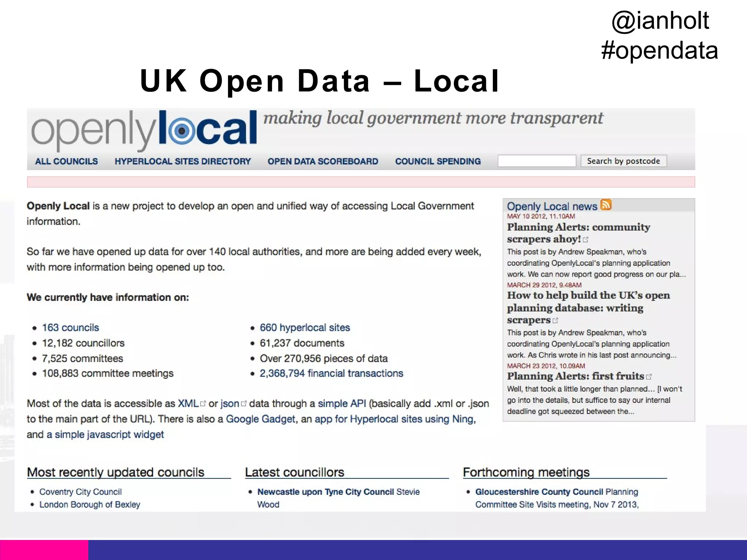
Task: Open 'Planning Alerts: community scrapers ahoy!' article
Action: pyautogui.click(x=578, y=233)
